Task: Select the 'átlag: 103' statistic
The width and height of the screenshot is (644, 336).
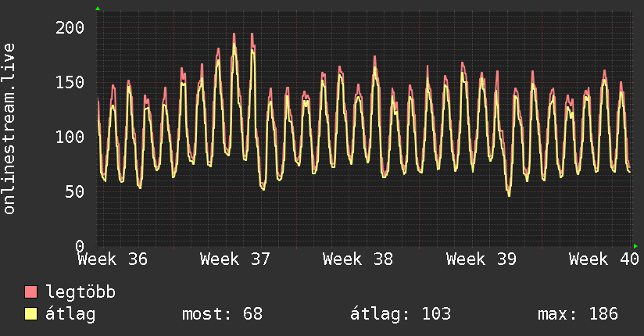Action: coord(400,314)
